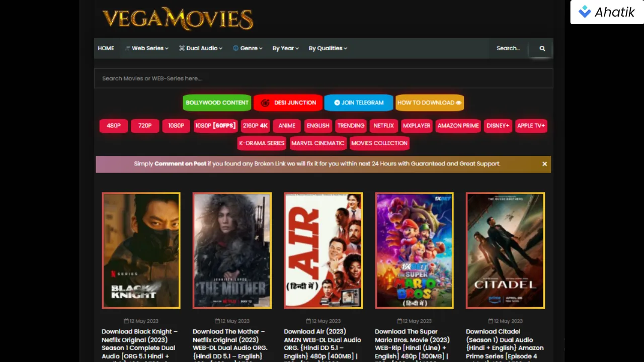Click the Ahatik watermark logo badge
This screenshot has width=644, height=362.
607,12
